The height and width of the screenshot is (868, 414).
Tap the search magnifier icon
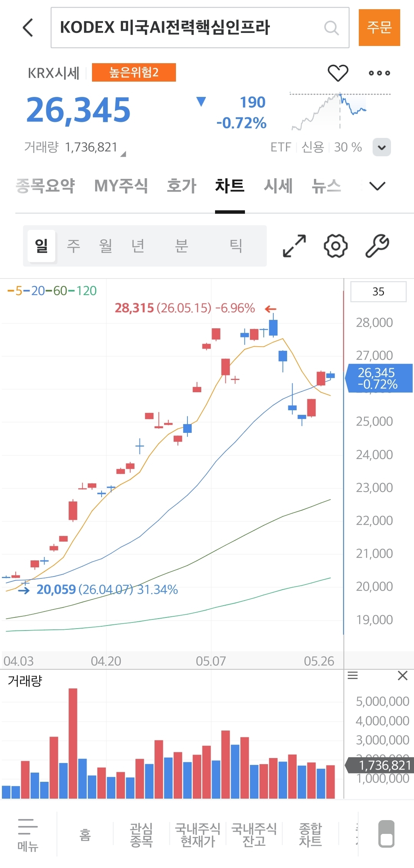pyautogui.click(x=331, y=28)
